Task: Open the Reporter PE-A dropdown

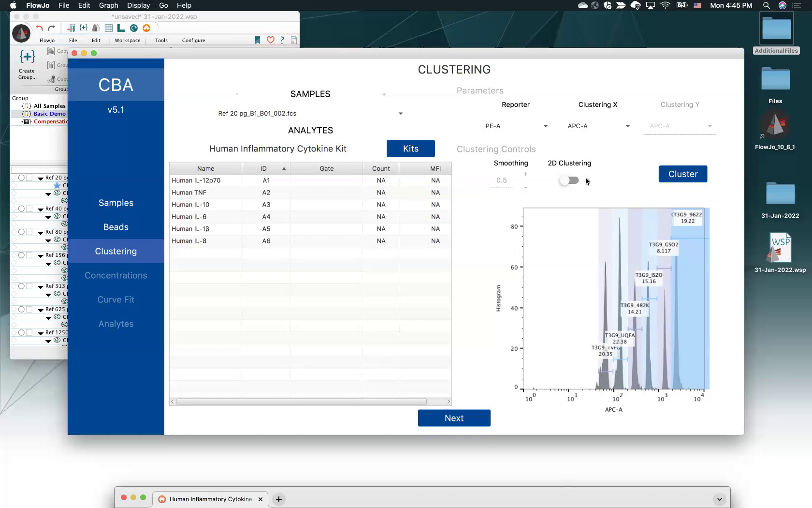Action: coord(516,126)
